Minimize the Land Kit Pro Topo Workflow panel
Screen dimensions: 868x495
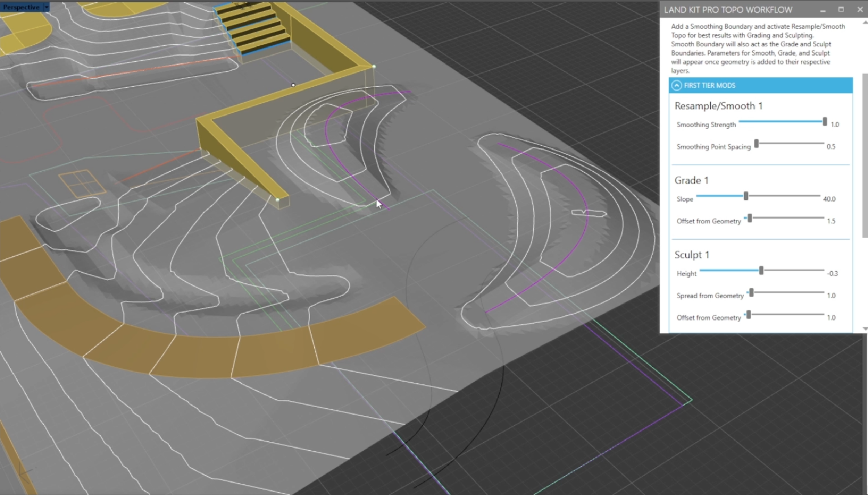click(x=823, y=10)
